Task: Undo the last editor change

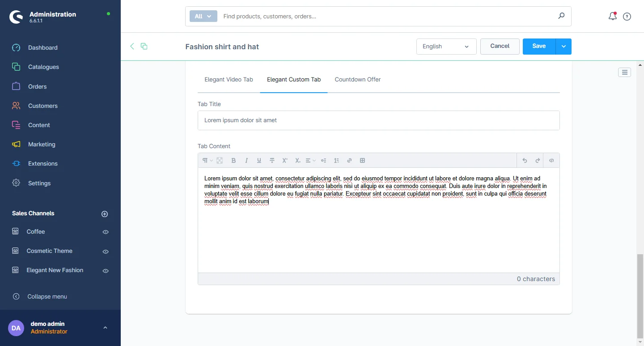Action: pyautogui.click(x=525, y=161)
